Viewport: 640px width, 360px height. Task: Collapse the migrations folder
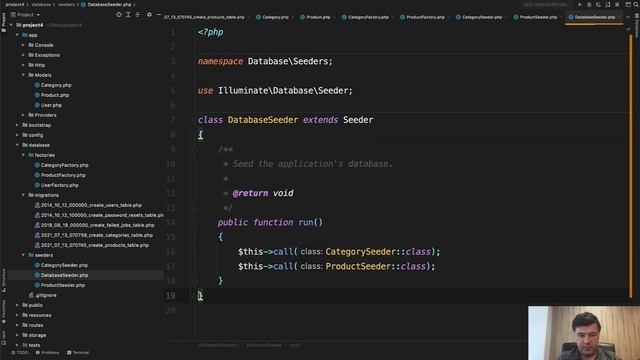(x=23, y=195)
